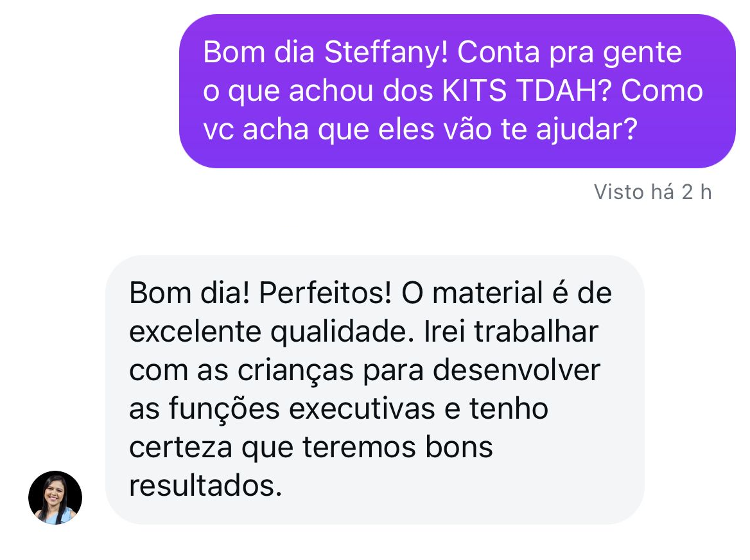
Task: Click the word "resultados." in the reply
Action: coord(205,486)
